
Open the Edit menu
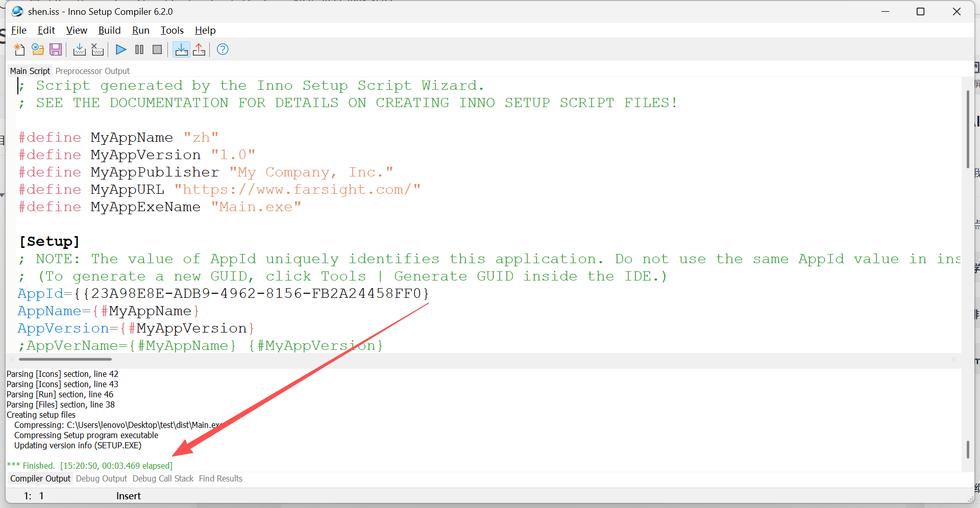pyautogui.click(x=46, y=30)
